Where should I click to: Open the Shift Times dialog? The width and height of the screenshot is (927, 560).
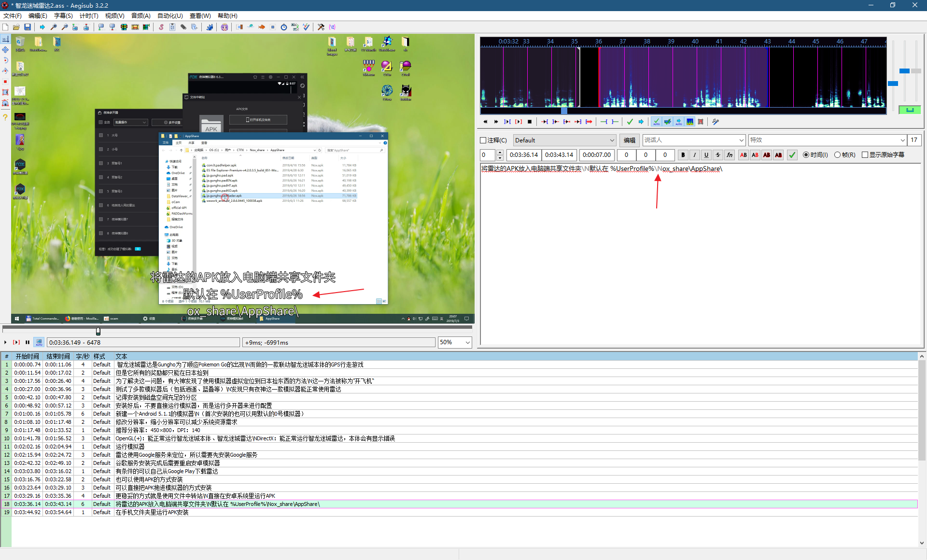[284, 27]
